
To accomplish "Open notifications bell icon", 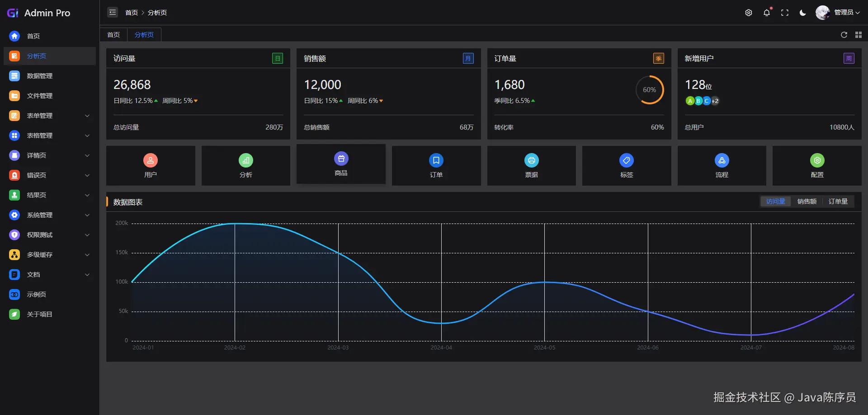I will tap(767, 13).
